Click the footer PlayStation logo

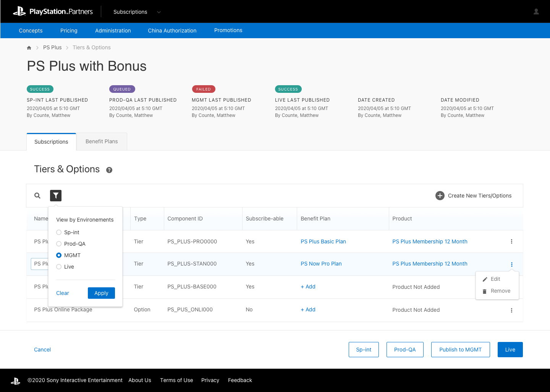click(x=16, y=381)
